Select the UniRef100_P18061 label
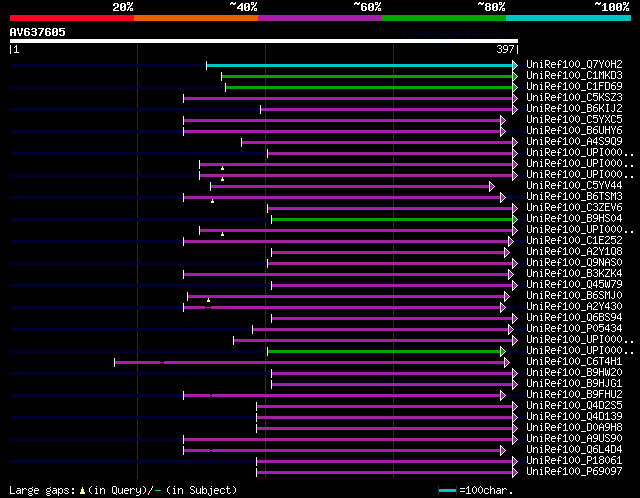The image size is (640, 498). tap(574, 461)
